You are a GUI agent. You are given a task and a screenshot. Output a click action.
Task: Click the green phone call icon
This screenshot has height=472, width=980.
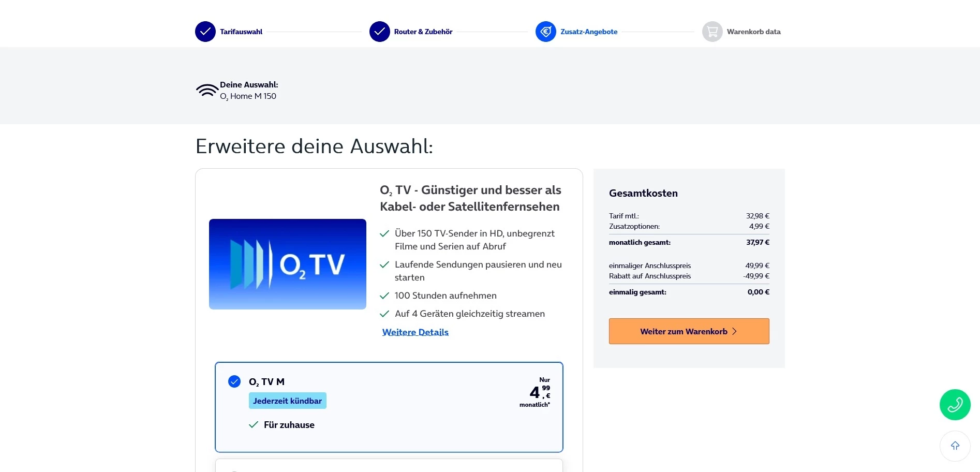955,405
